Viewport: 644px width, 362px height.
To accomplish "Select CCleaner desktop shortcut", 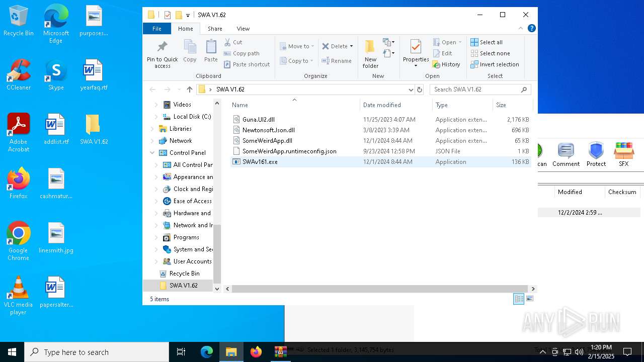I will click(19, 75).
